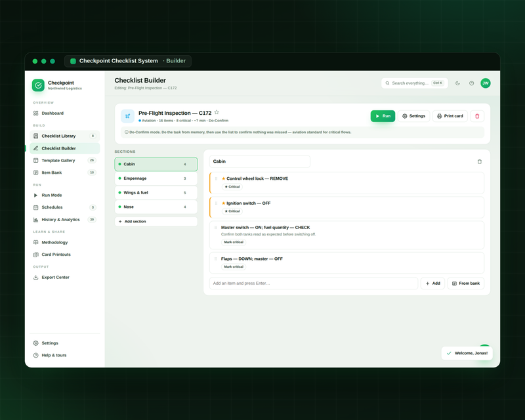Click the Template Gallery layout icon
Image resolution: width=525 pixels, height=420 pixels.
pyautogui.click(x=36, y=160)
